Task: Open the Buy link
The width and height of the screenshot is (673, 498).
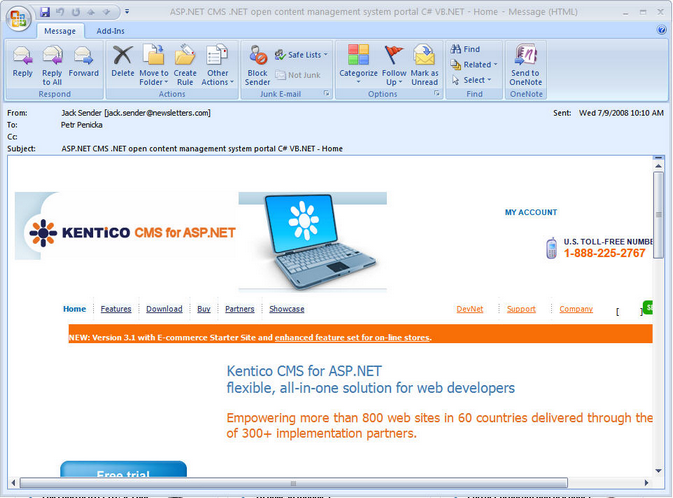Action: pyautogui.click(x=204, y=309)
